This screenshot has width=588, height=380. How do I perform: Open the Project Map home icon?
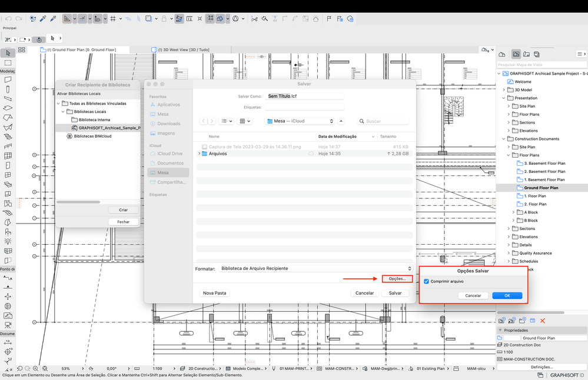pos(501,54)
